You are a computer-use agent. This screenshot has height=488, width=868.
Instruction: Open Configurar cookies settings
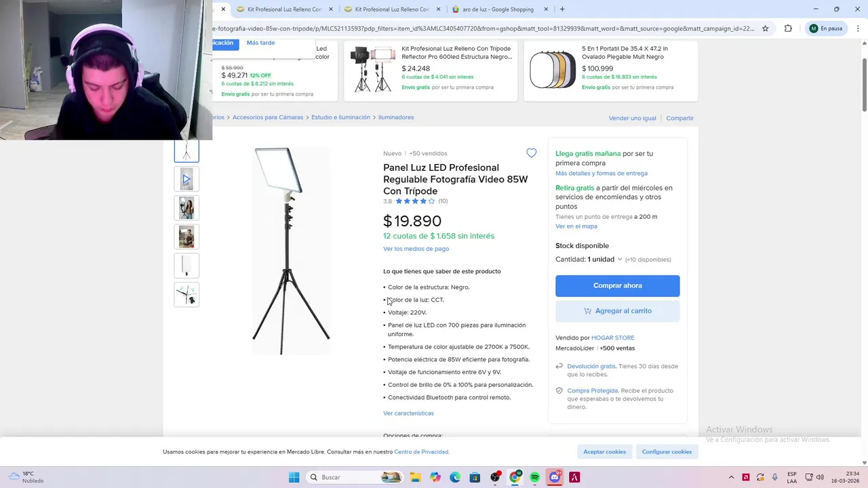pyautogui.click(x=667, y=451)
